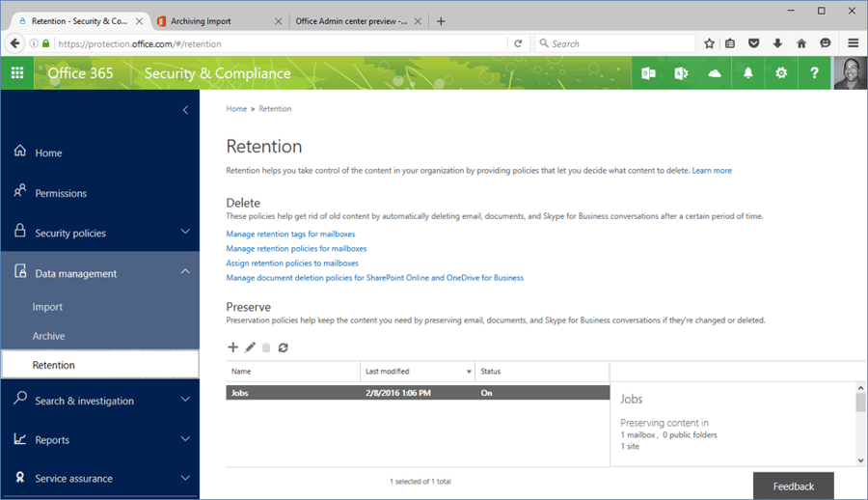Open the browser hamburger menu
868x500 pixels.
coord(854,43)
